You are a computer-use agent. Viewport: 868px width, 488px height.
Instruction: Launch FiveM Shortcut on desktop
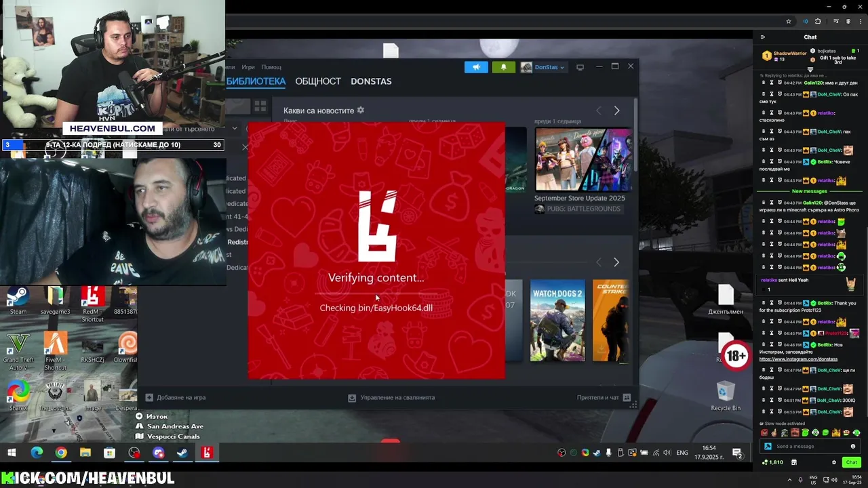pyautogui.click(x=55, y=351)
